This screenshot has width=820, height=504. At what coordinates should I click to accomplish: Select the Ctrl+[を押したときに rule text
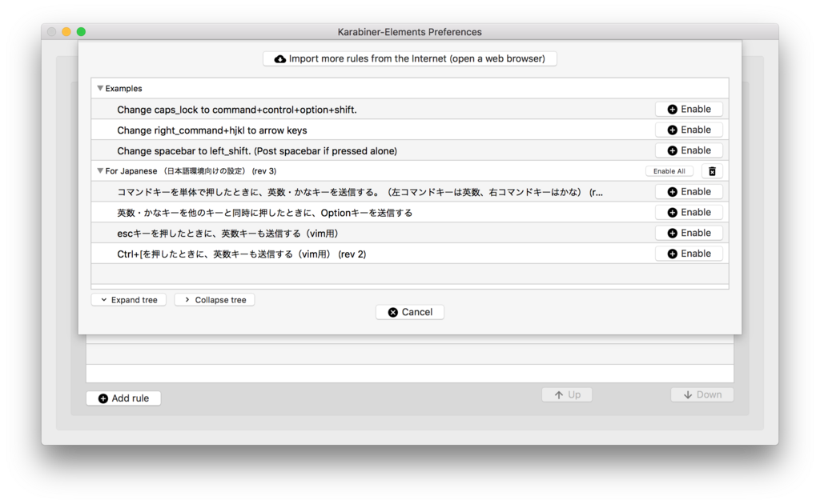pyautogui.click(x=242, y=254)
